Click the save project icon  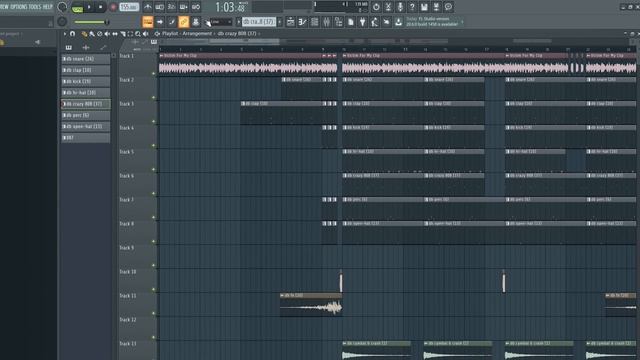point(424,7)
